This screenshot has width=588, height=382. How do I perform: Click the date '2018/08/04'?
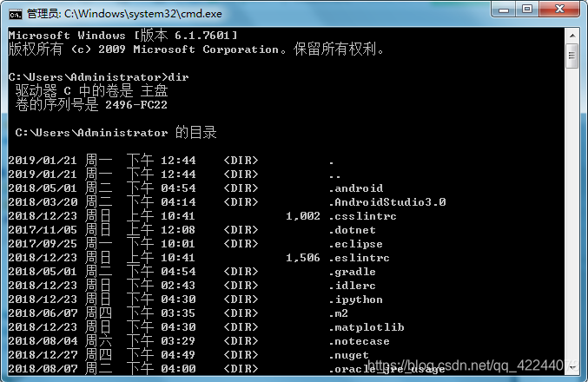click(43, 341)
